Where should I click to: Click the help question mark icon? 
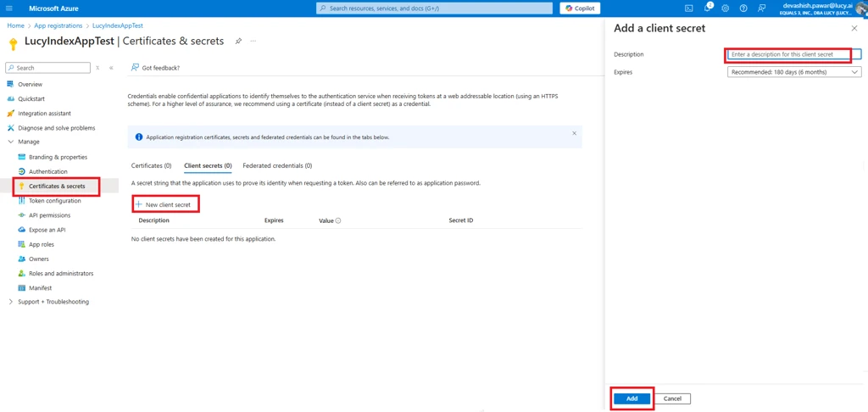tap(743, 8)
